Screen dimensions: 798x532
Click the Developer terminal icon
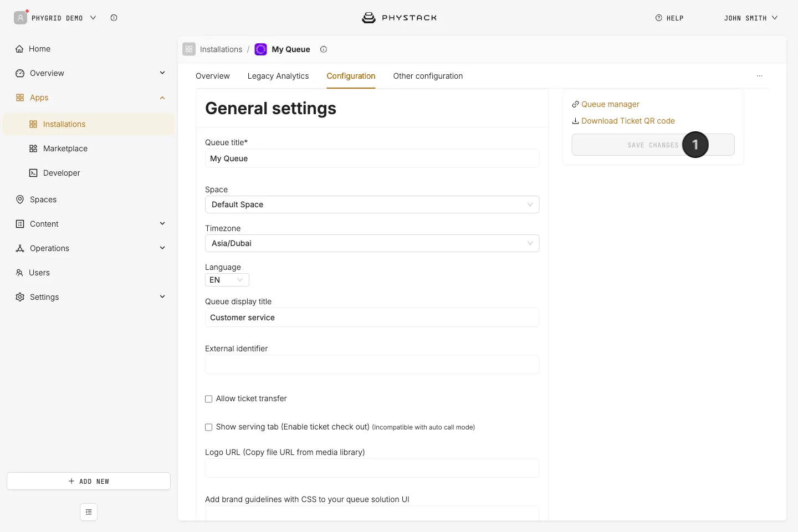click(x=33, y=173)
